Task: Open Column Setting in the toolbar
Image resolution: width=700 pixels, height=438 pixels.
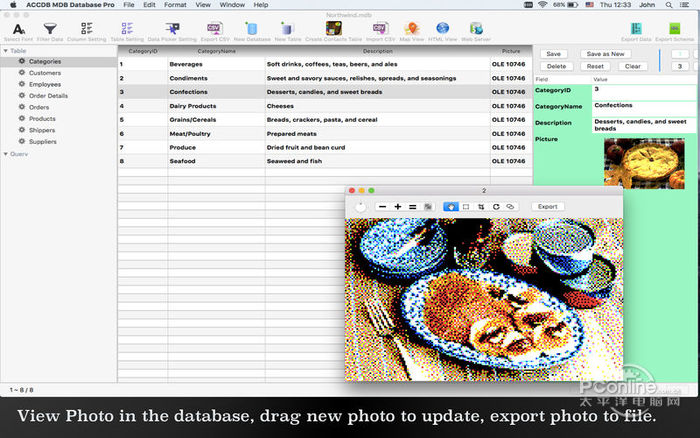Action: pyautogui.click(x=87, y=31)
